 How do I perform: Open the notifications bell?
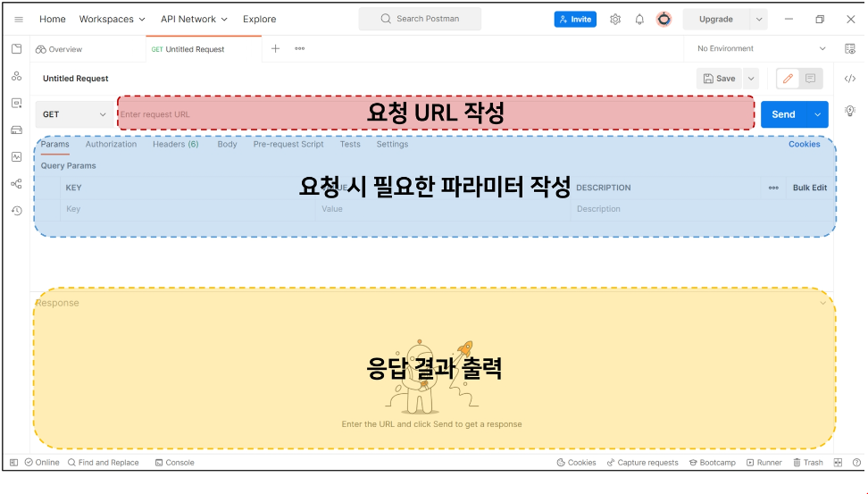tap(639, 20)
